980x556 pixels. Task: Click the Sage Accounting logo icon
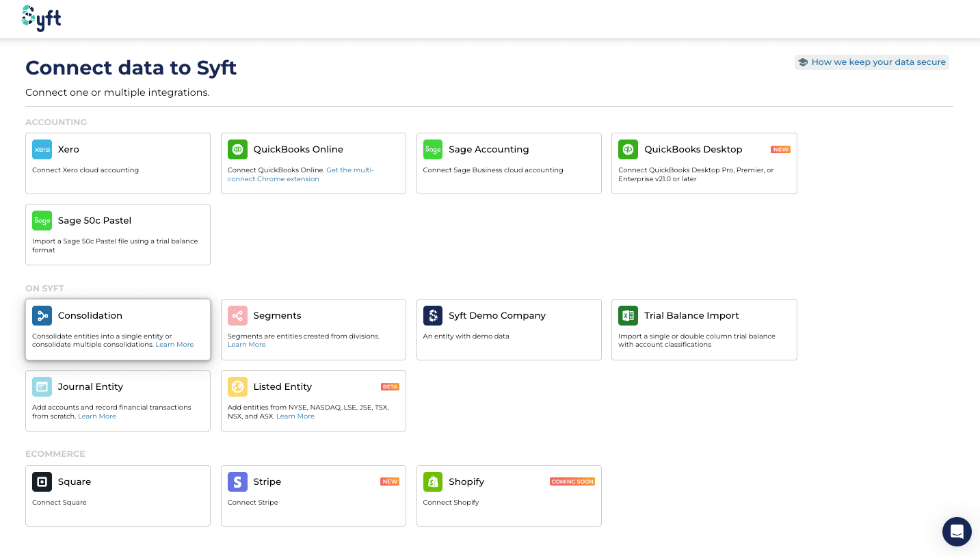433,149
